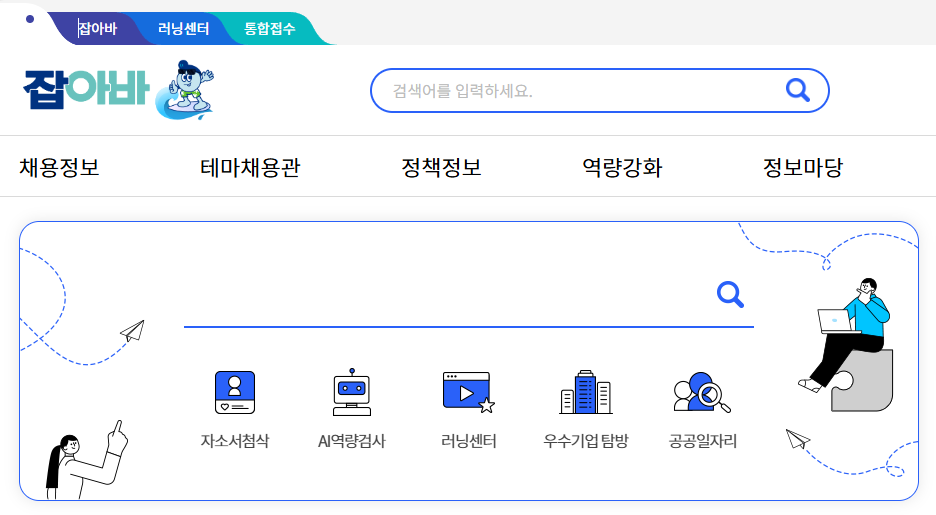Switch to the 러닝센터 top tab

pyautogui.click(x=183, y=29)
